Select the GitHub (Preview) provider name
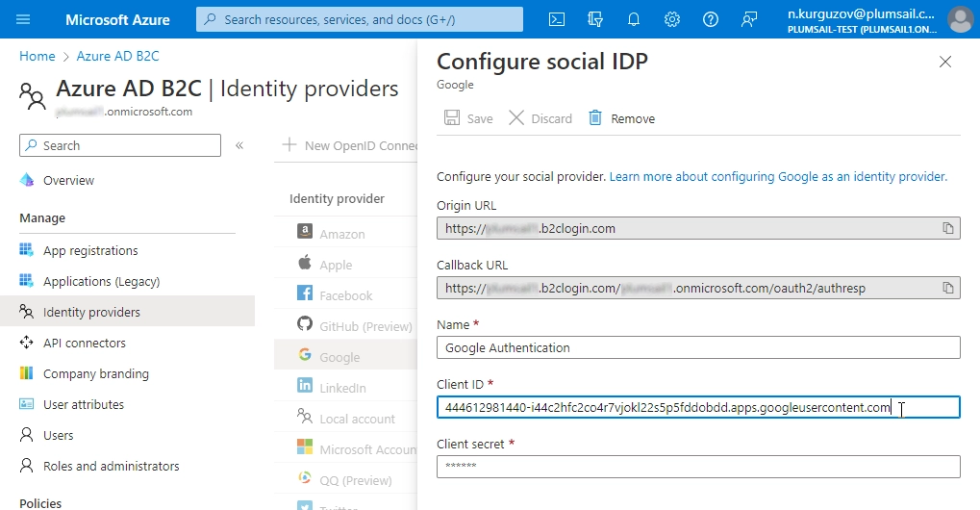Viewport: 980px width, 510px height. coord(365,326)
